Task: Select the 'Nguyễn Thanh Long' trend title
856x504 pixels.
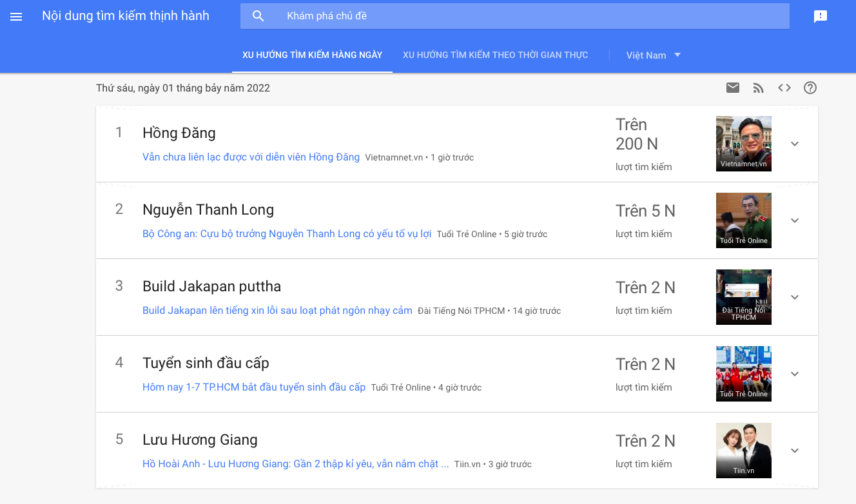Action: [x=208, y=209]
